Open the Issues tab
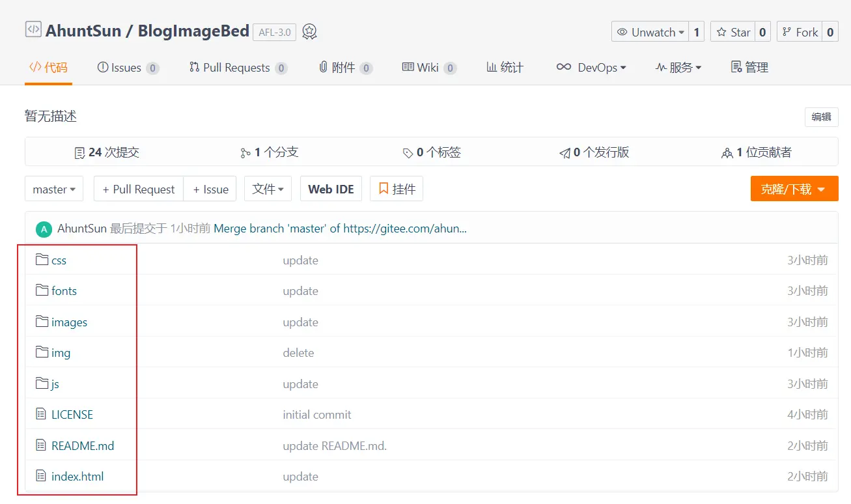This screenshot has width=851, height=504. pyautogui.click(x=128, y=68)
